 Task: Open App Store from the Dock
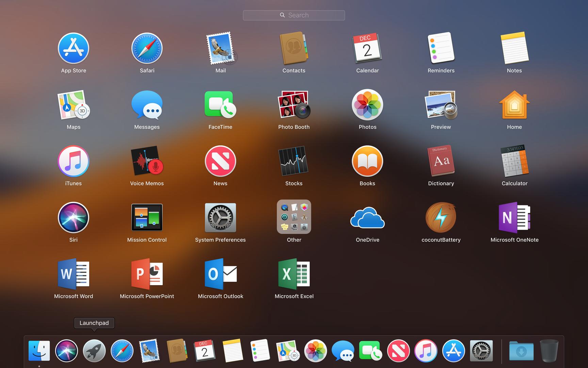(x=454, y=351)
